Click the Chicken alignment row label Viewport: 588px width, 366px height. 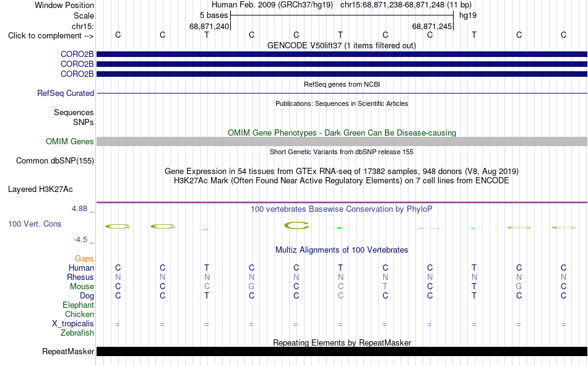[79, 314]
